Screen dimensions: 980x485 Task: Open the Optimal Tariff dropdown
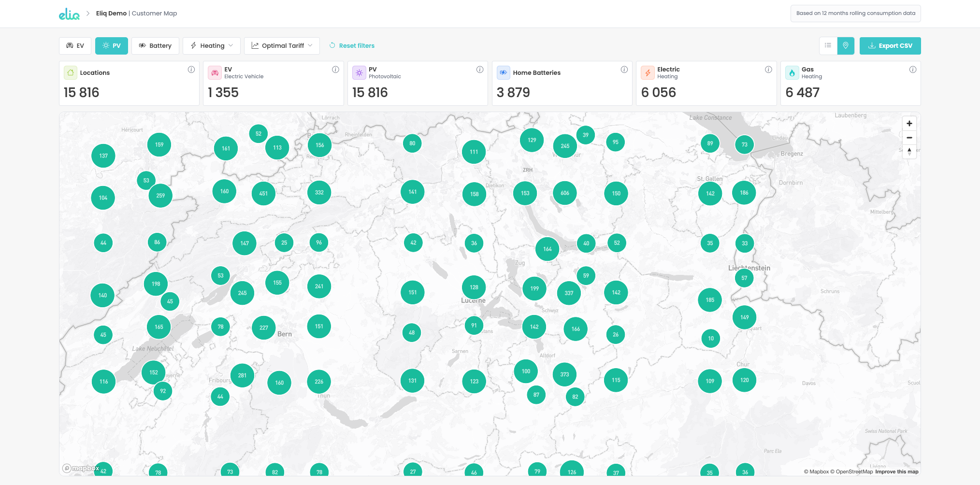pos(282,46)
